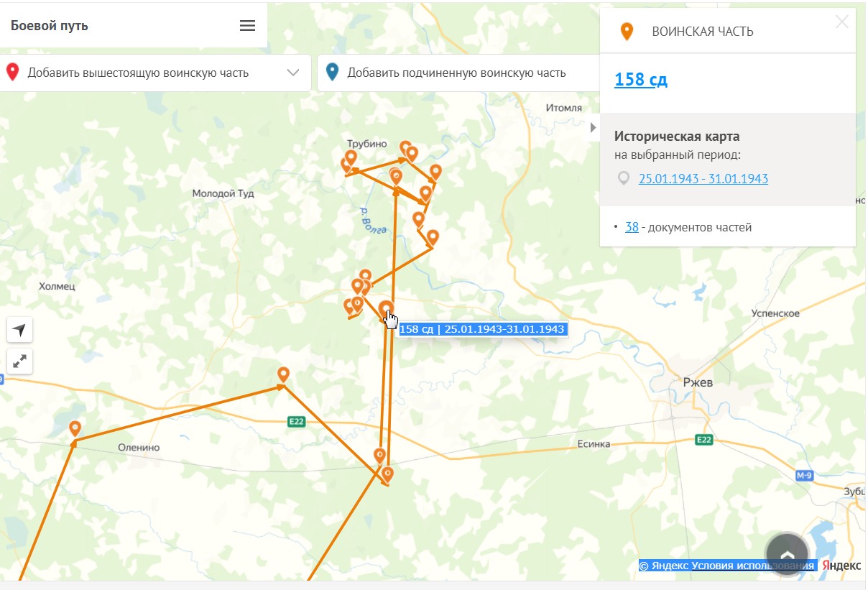Click the Боевой путь panel title

[50, 26]
